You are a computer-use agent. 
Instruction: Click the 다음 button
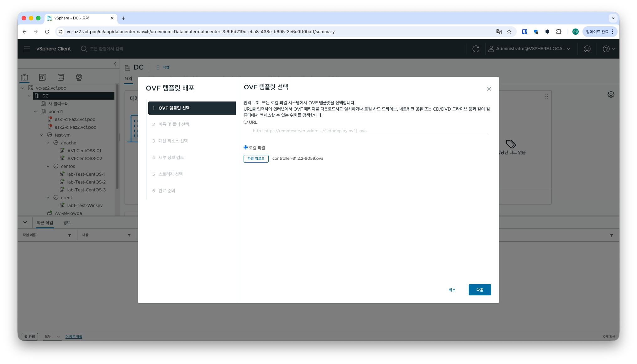click(480, 290)
